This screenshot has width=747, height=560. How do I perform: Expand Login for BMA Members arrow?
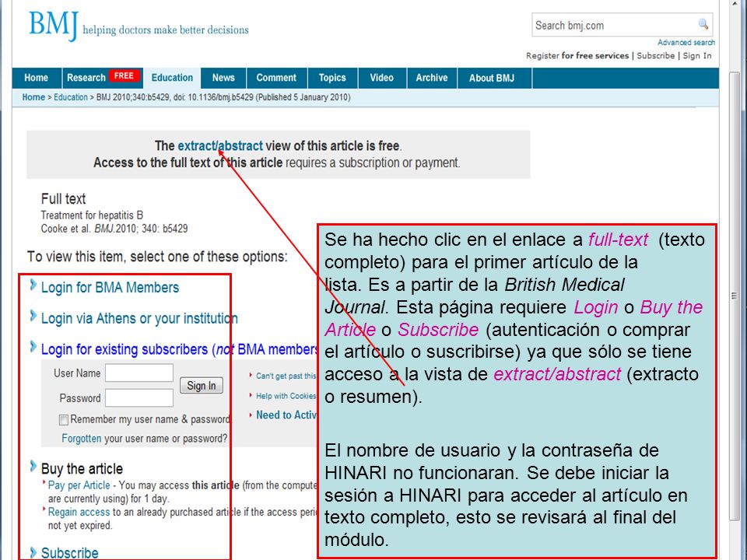coord(33,285)
